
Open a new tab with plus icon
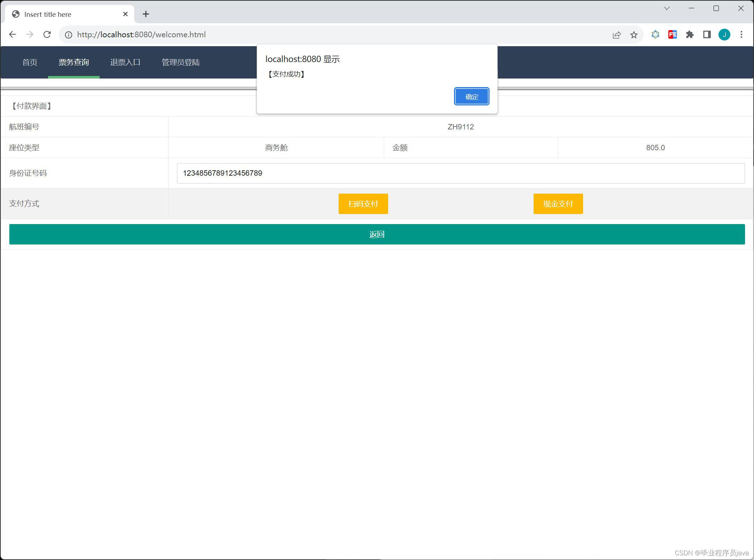[146, 14]
